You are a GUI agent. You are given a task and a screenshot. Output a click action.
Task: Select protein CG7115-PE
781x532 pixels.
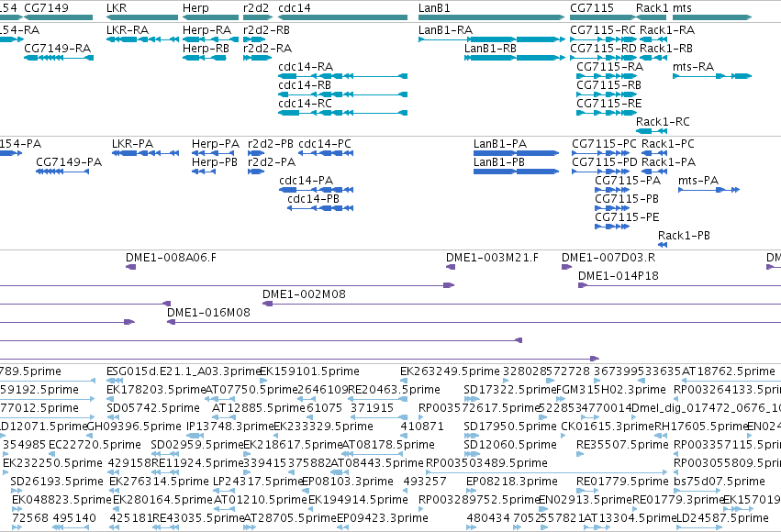pos(612,227)
